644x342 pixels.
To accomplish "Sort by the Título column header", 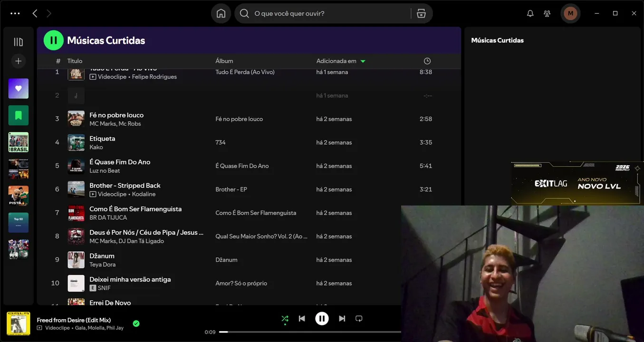I will click(75, 61).
